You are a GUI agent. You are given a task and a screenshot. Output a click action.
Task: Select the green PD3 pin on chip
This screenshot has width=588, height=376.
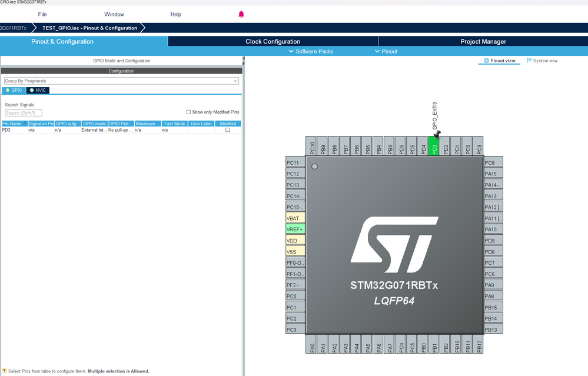434,148
